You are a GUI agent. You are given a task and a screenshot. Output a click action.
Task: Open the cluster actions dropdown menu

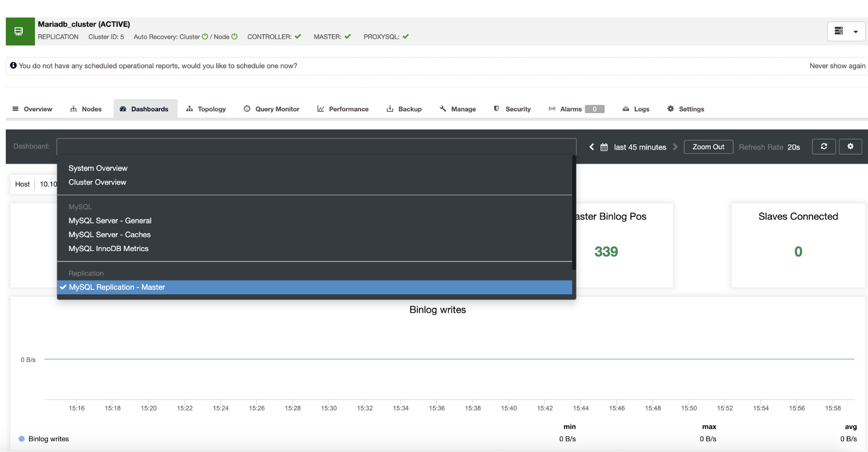point(846,31)
